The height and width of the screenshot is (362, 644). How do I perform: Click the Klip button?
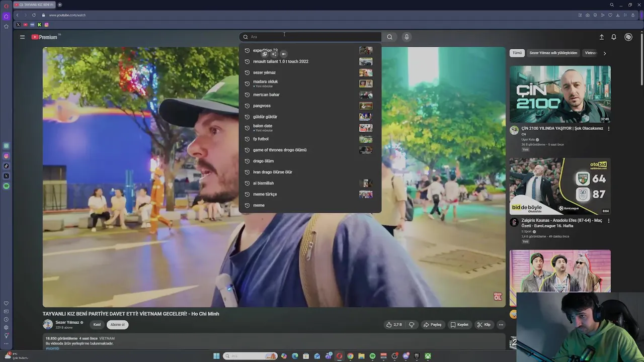[484, 325]
